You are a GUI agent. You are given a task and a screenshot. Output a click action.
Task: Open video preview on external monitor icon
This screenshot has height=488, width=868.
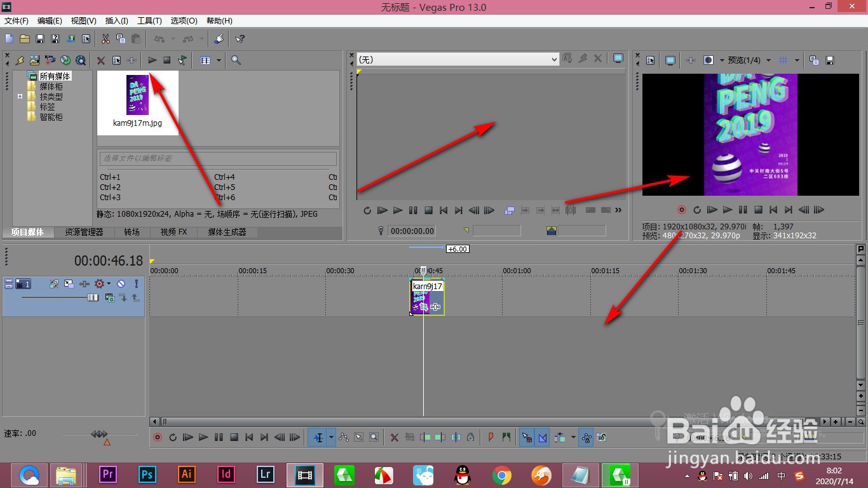tap(670, 60)
